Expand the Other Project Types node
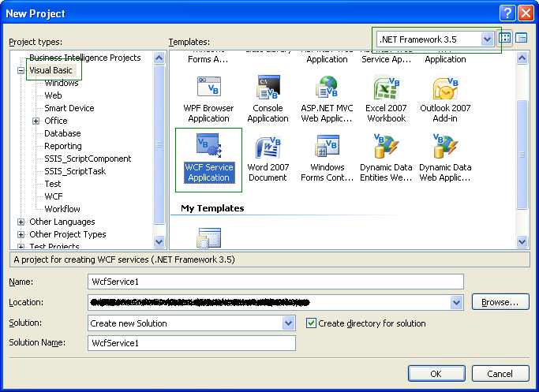Screen dimensions: 539x392 tap(21, 235)
